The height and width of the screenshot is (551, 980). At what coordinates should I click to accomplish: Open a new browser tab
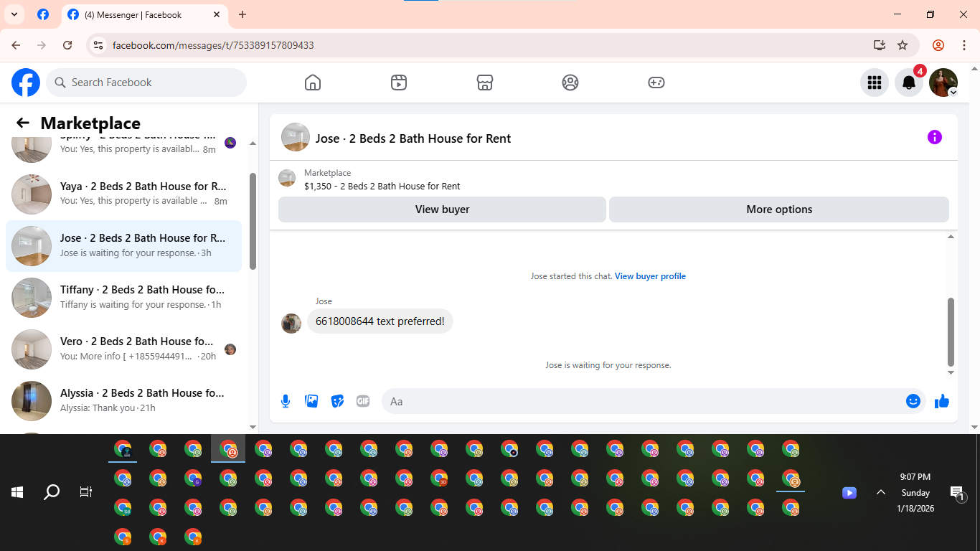click(242, 14)
